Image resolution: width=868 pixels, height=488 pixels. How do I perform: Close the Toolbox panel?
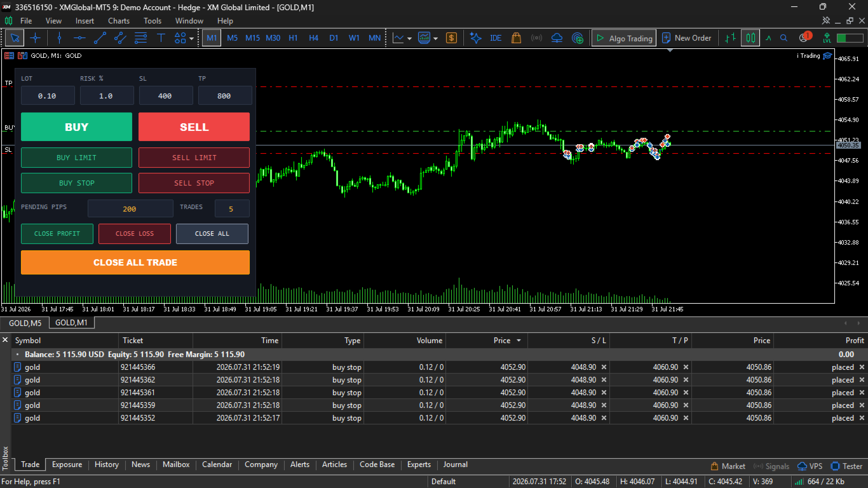5,340
